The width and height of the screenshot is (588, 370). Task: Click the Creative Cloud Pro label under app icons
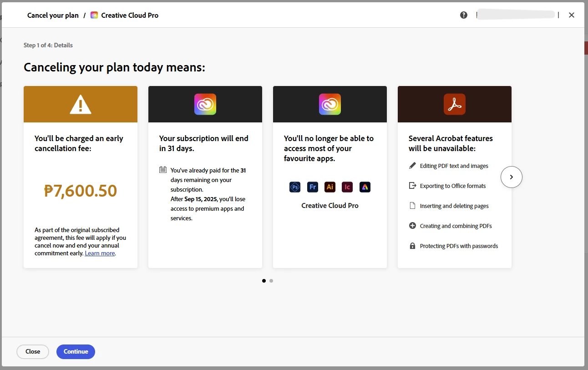point(330,206)
